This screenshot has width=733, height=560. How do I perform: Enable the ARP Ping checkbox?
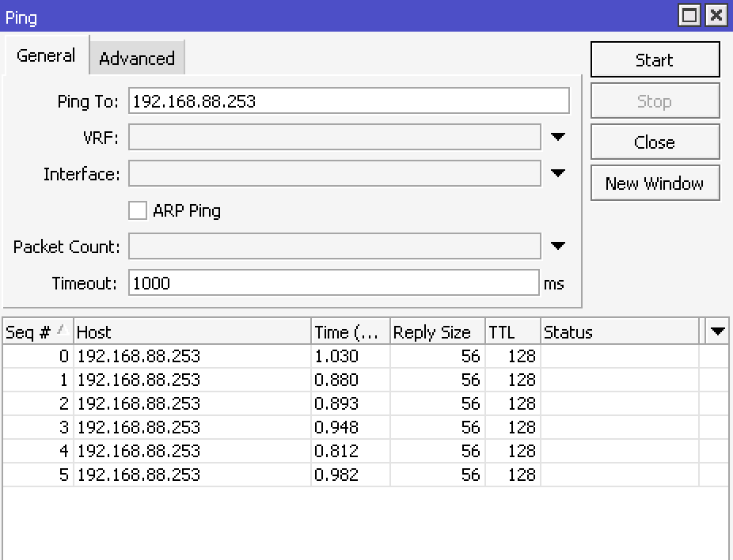coord(137,210)
